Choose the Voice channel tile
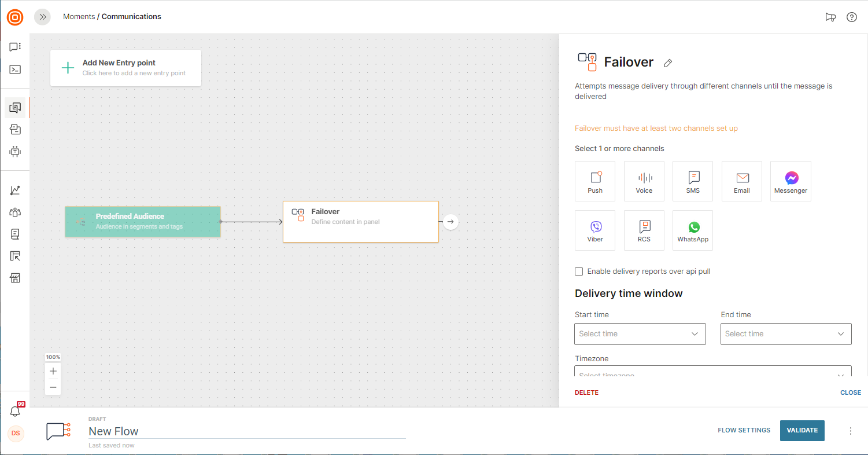This screenshot has width=868, height=455. tap(644, 181)
